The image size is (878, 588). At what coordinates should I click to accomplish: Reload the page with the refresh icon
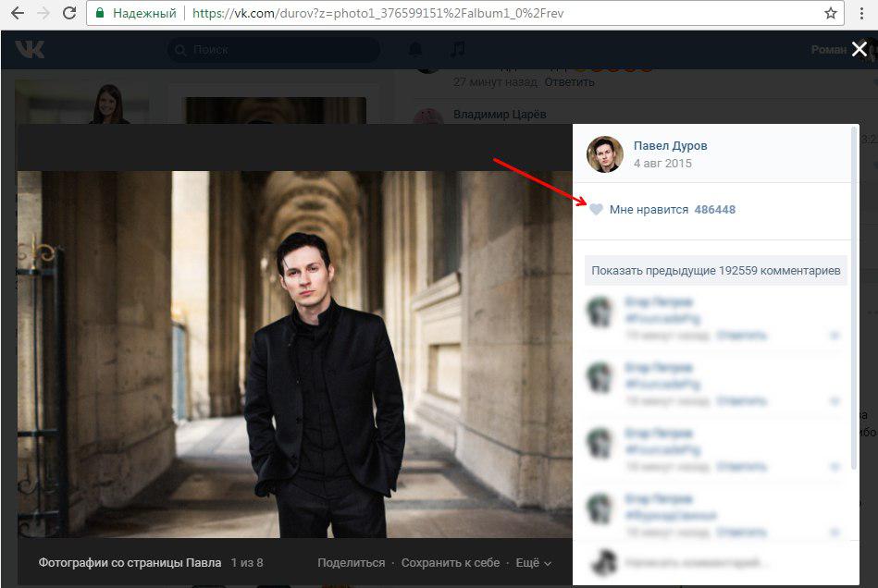click(69, 14)
